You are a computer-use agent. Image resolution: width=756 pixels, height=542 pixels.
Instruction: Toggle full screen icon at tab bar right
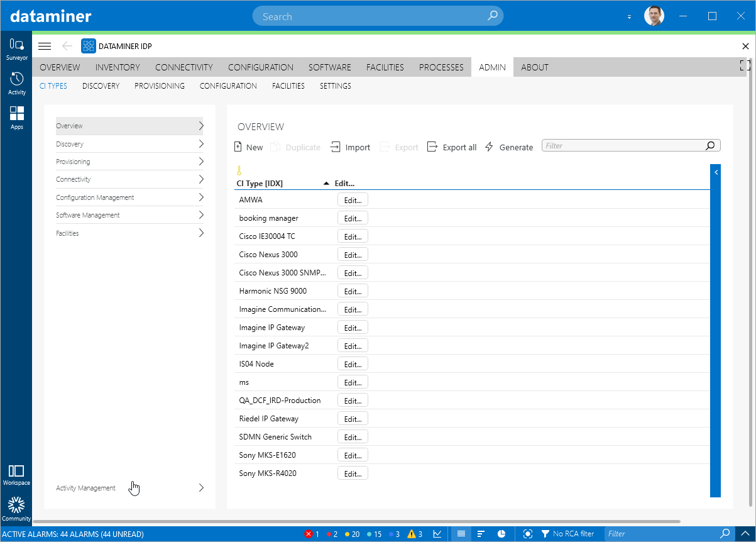(745, 65)
